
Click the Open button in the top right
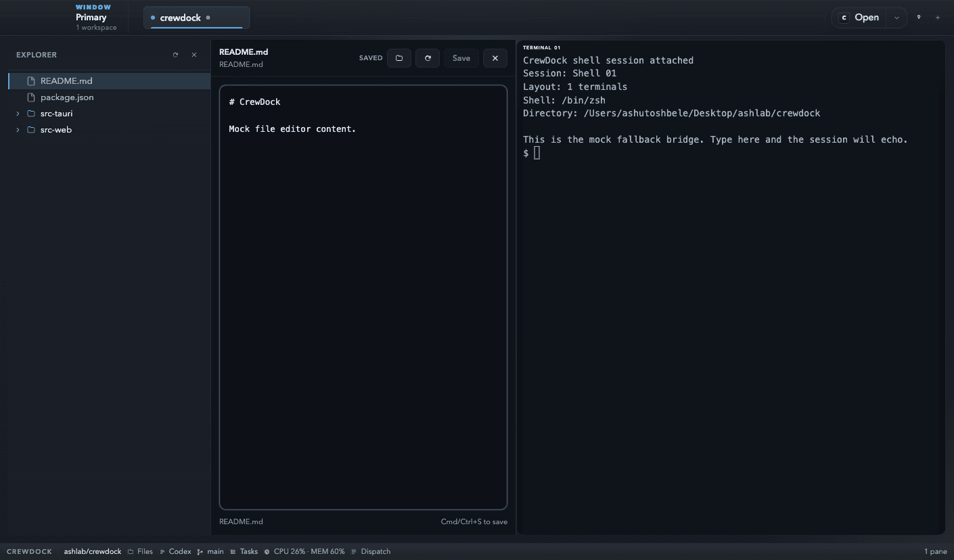867,17
